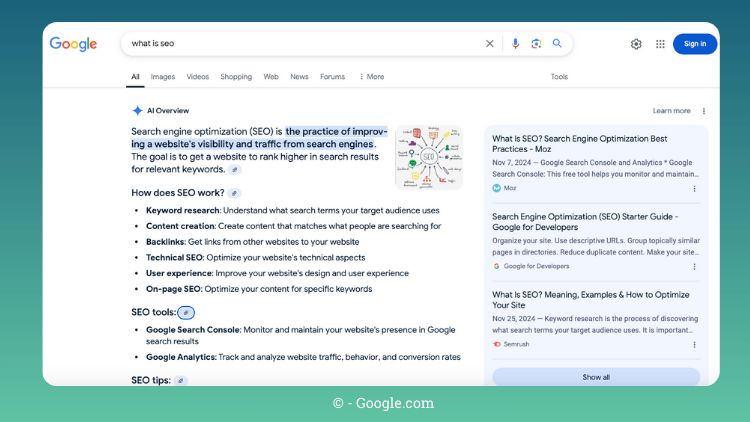Click the Semrush favicon

pos(496,344)
